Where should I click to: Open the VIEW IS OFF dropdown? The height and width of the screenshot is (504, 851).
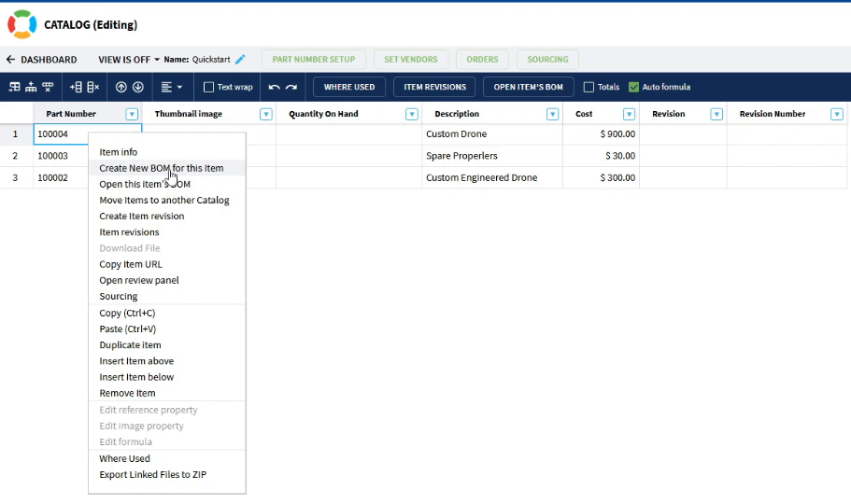129,59
